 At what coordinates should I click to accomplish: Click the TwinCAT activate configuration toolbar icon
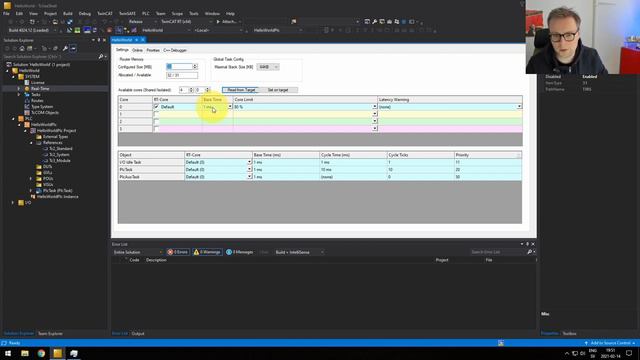69,30
